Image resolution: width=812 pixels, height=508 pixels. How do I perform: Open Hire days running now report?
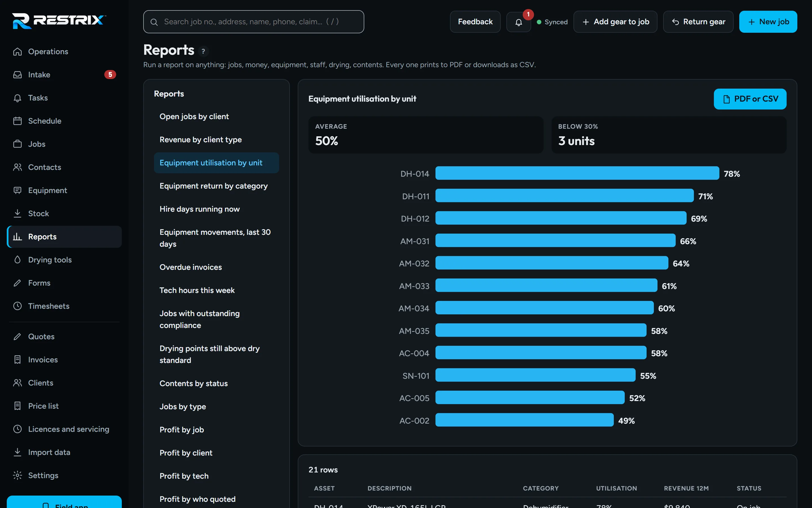click(216, 209)
